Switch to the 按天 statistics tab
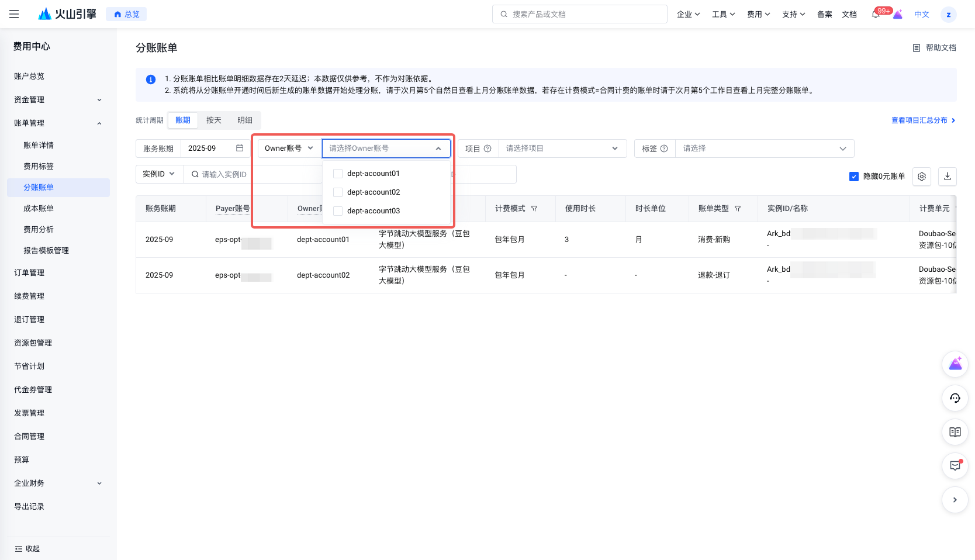This screenshot has height=560, width=975. pyautogui.click(x=214, y=120)
